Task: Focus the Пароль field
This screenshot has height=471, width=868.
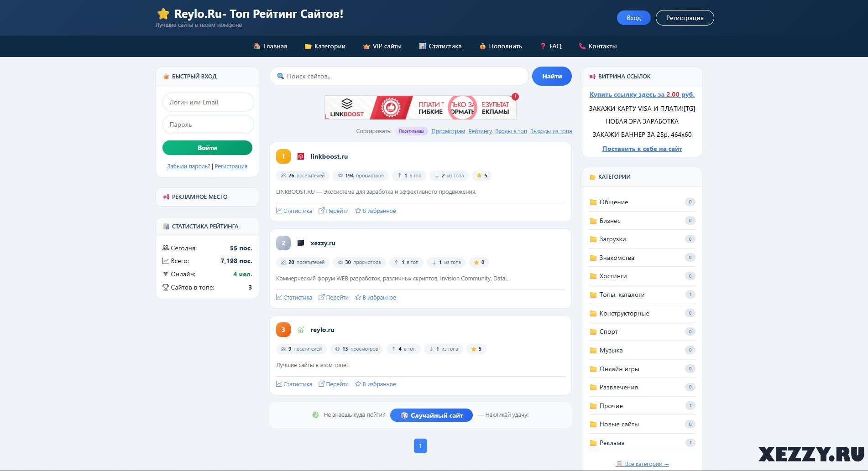Action: (208, 124)
